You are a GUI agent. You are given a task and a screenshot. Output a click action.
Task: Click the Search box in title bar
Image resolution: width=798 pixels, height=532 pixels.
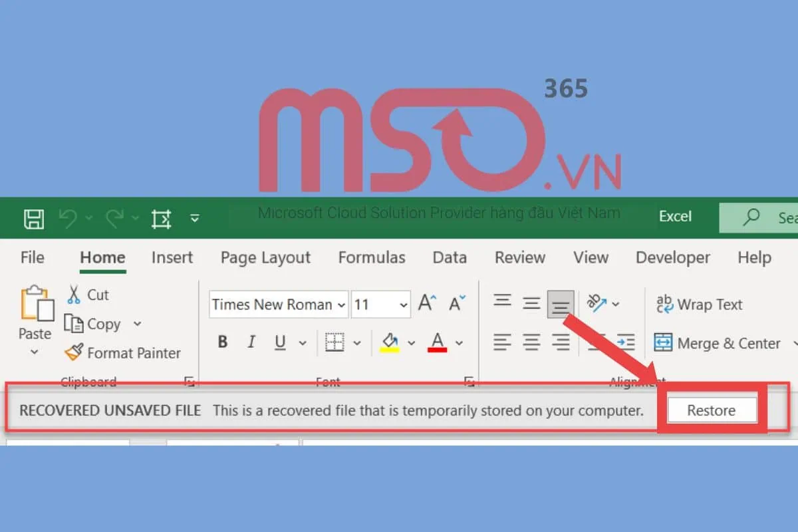(x=765, y=217)
